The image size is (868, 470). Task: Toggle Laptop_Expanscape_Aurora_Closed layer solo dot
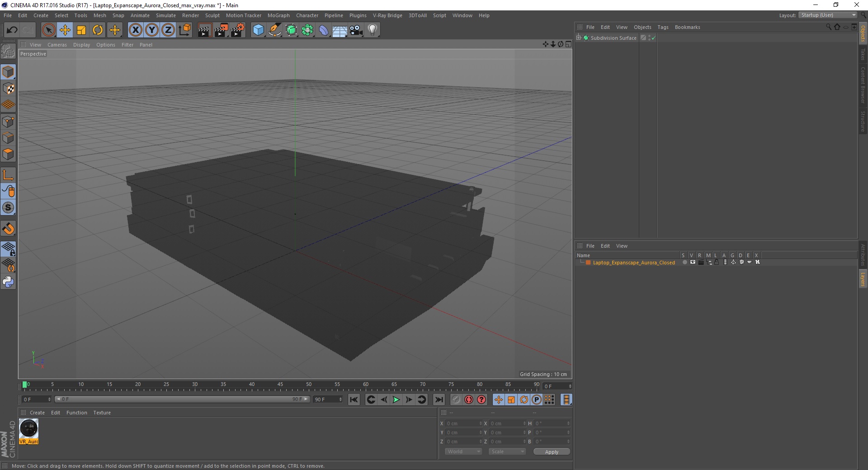684,262
